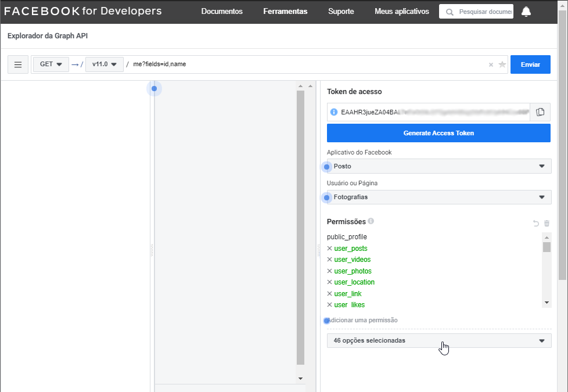Copy the access token to clipboard

(x=540, y=112)
